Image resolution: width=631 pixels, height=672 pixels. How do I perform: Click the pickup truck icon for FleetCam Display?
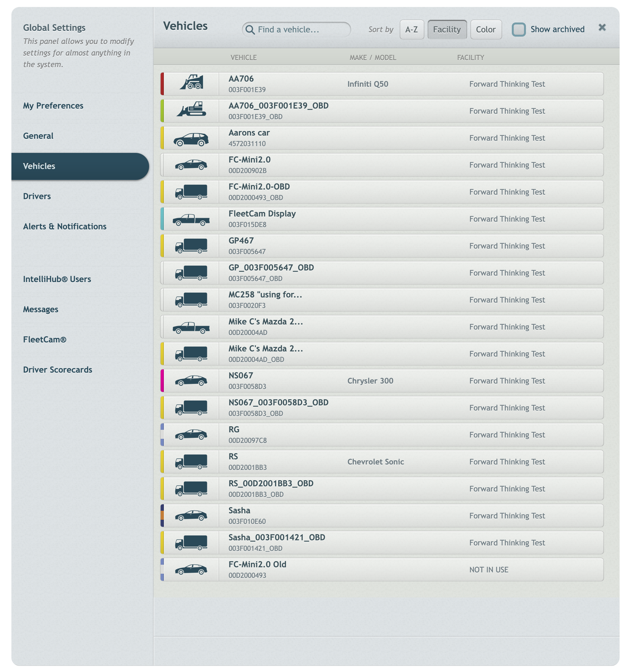click(x=191, y=219)
